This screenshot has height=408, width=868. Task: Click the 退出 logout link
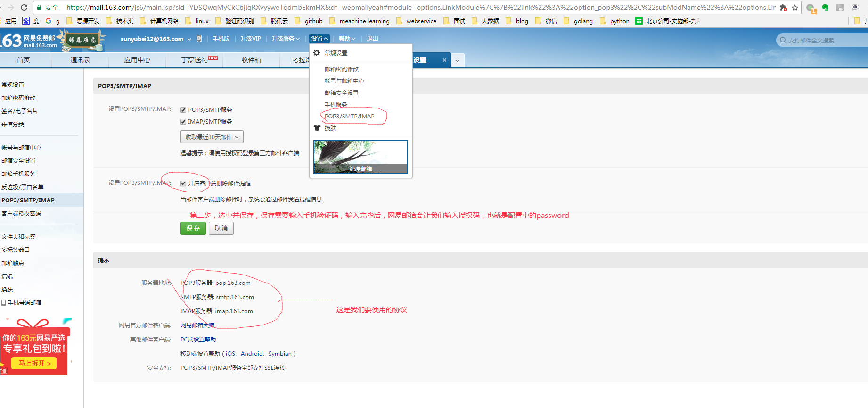373,39
